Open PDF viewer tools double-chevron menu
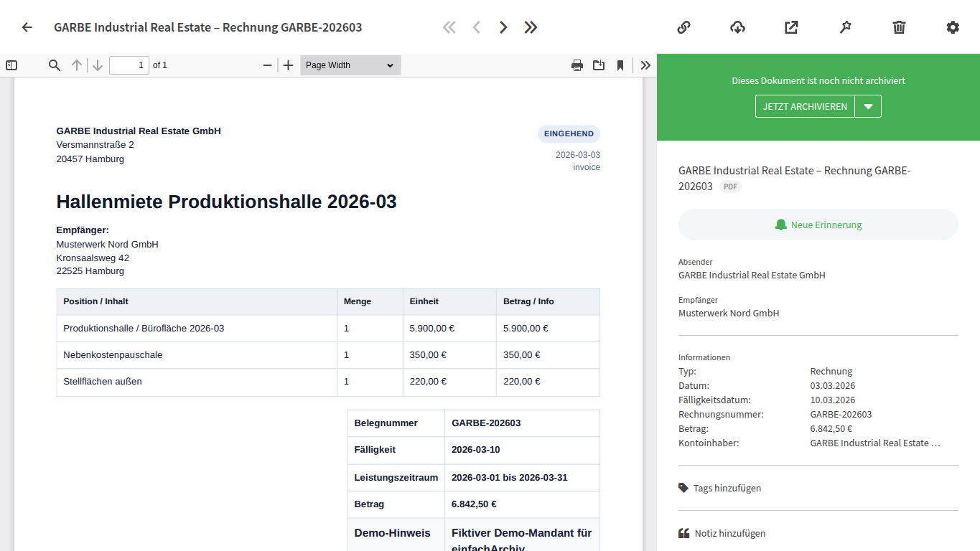 click(645, 65)
